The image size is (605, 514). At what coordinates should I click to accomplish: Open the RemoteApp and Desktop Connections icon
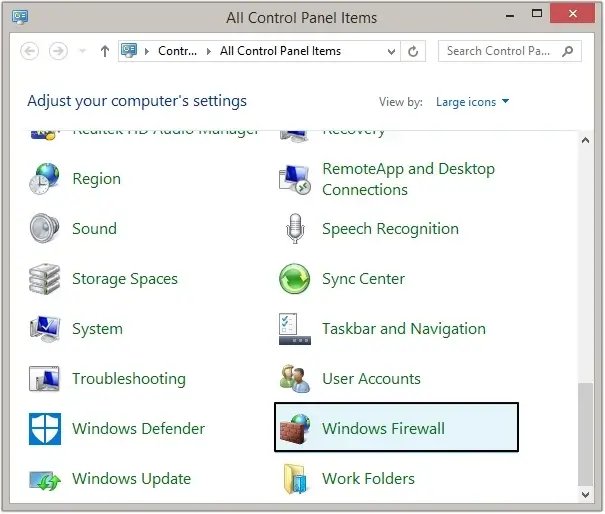[294, 179]
